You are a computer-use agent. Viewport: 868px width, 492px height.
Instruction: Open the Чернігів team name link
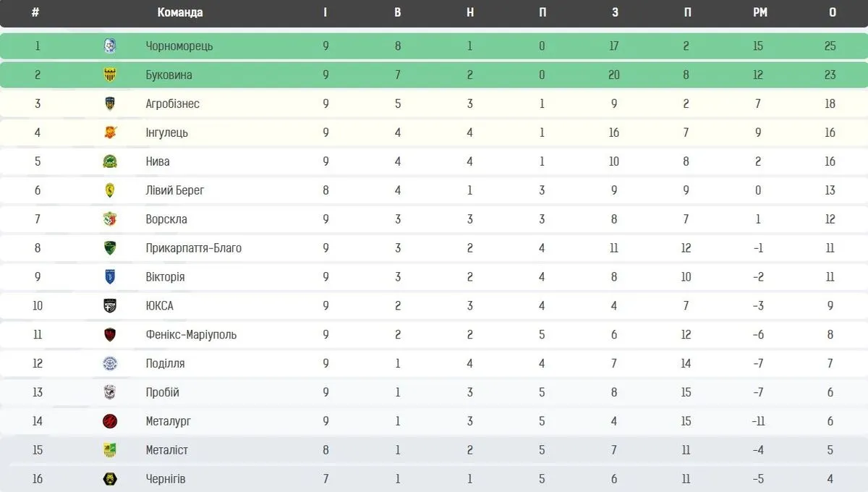pyautogui.click(x=166, y=479)
